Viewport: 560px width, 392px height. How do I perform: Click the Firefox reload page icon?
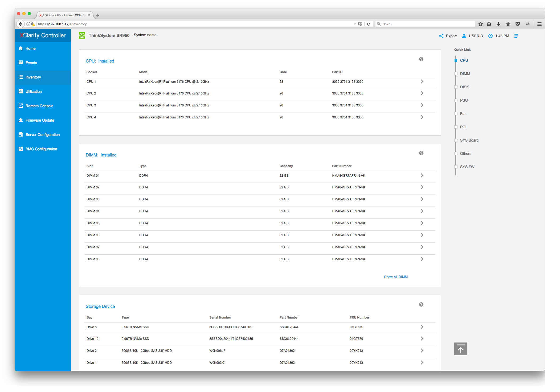(x=369, y=24)
